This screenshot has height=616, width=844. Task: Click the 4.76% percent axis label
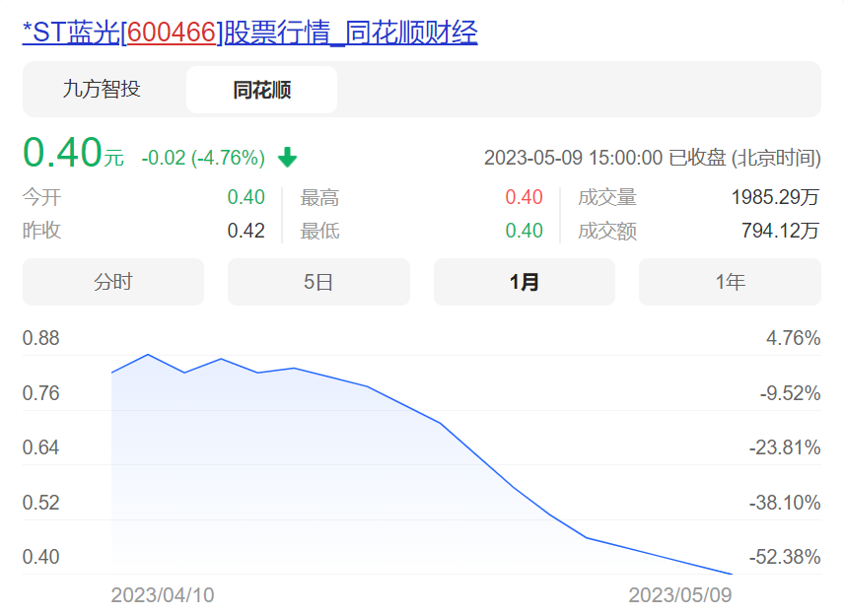point(794,338)
